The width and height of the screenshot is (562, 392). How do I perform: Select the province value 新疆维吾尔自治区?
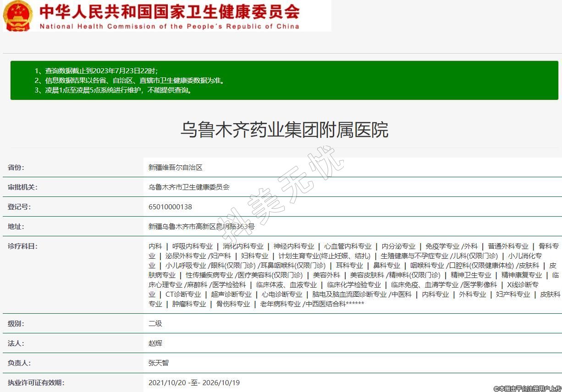(176, 168)
